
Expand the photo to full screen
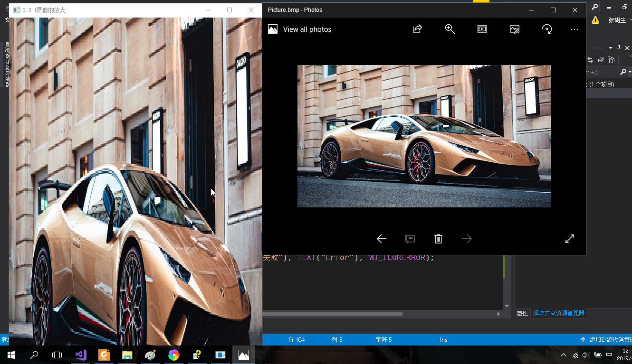[570, 239]
